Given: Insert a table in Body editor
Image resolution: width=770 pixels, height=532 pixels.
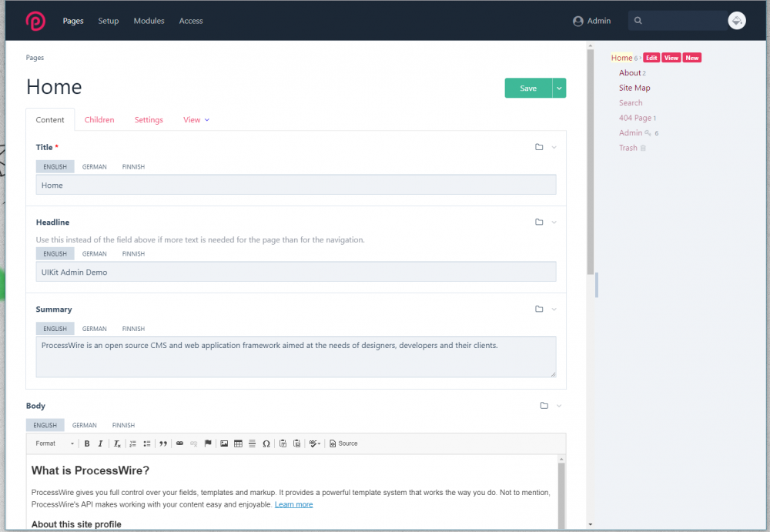Looking at the screenshot, I should point(238,443).
